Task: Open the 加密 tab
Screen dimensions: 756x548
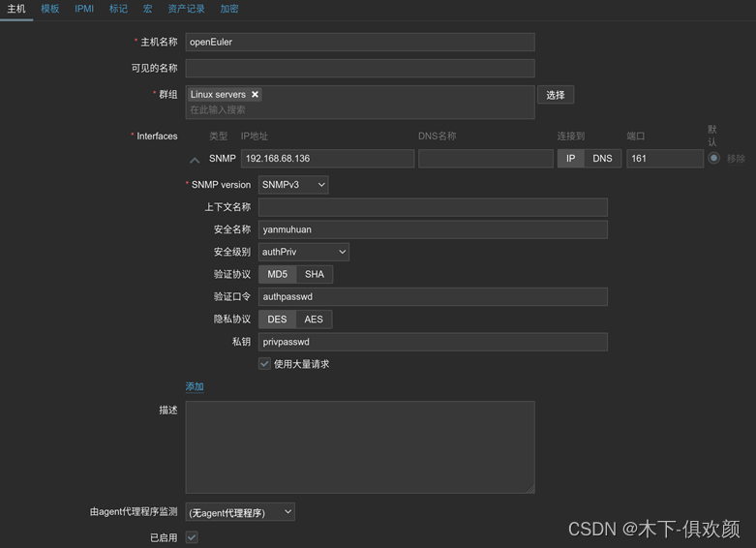Action: point(229,9)
